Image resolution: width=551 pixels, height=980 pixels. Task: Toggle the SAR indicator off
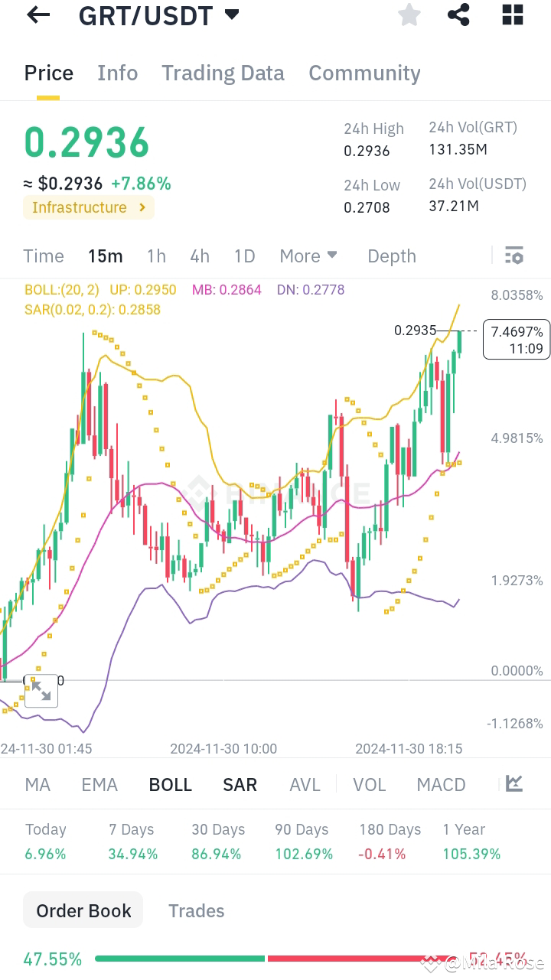pyautogui.click(x=240, y=784)
